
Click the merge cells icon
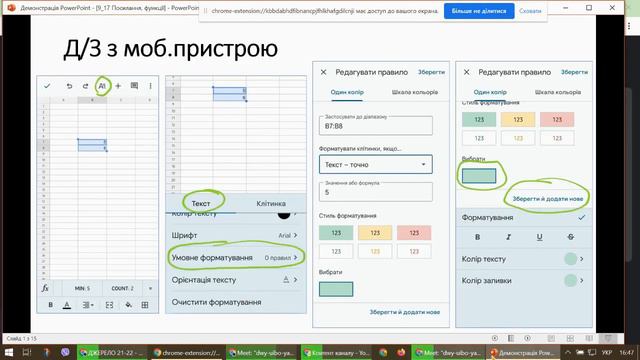click(x=109, y=305)
